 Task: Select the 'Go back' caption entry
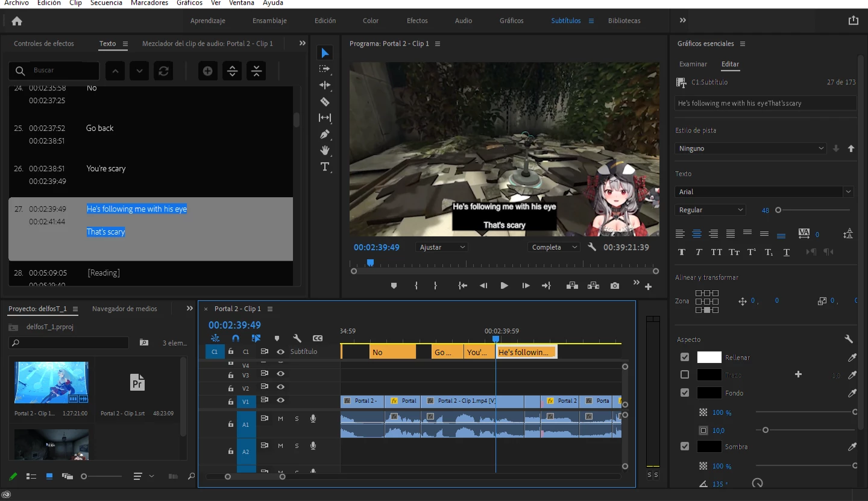click(x=100, y=128)
